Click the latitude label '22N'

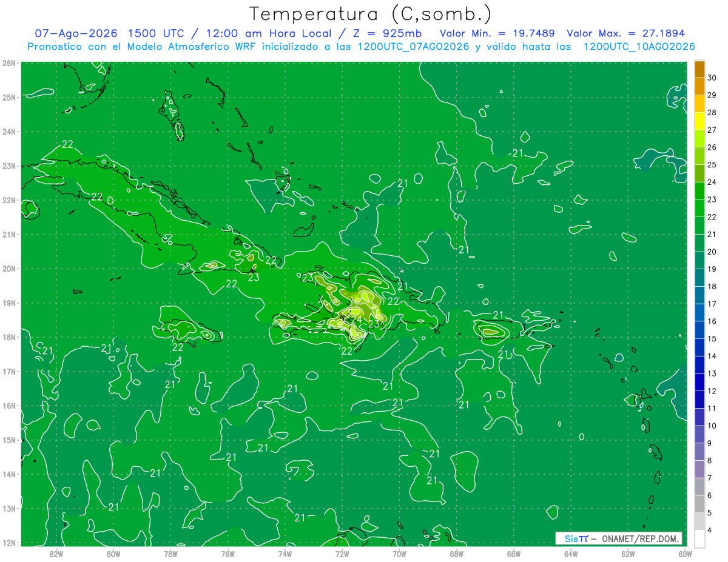(8, 200)
